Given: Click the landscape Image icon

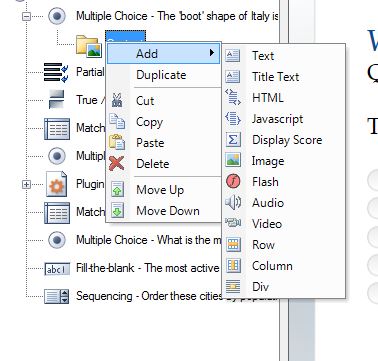Looking at the screenshot, I should tap(233, 161).
